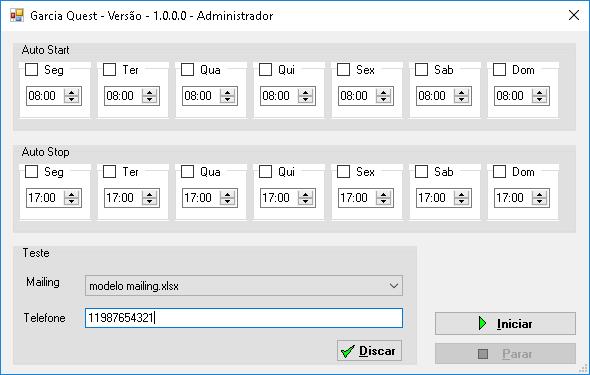Decrease Auto Stop Dom time with down arrow
590x375 pixels.
click(540, 202)
